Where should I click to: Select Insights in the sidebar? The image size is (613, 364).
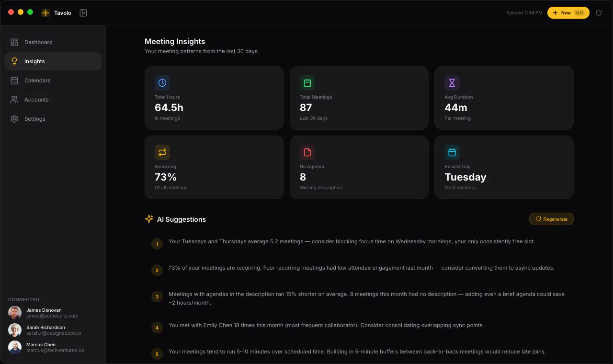click(x=53, y=61)
